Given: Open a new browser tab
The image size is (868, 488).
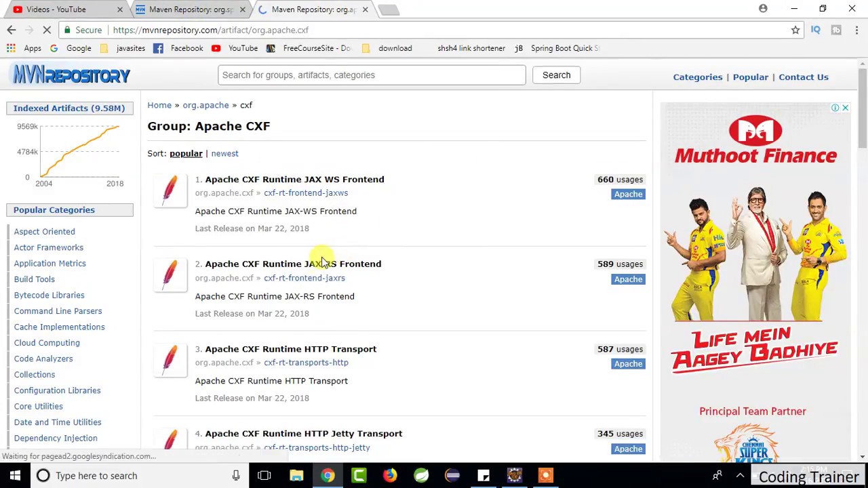Looking at the screenshot, I should [389, 9].
